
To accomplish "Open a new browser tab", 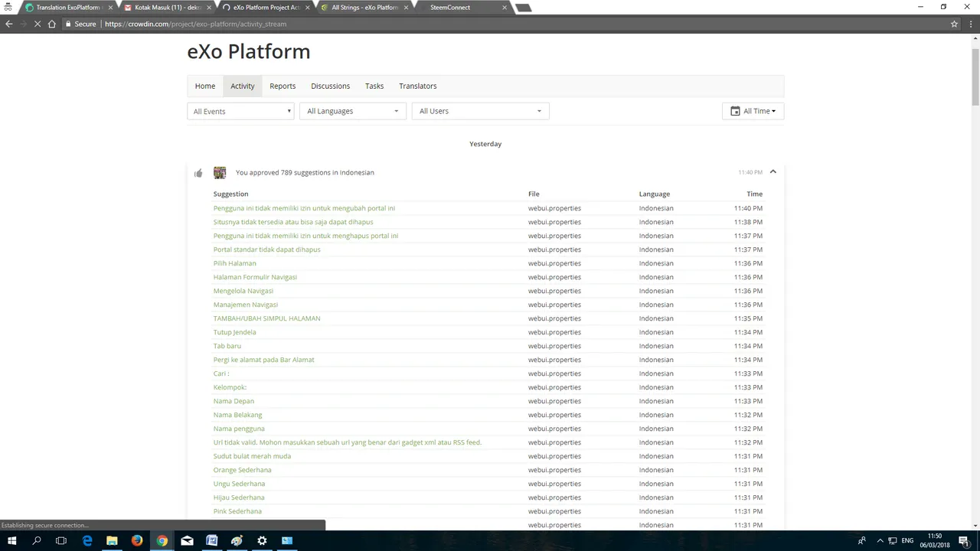I will tap(524, 8).
